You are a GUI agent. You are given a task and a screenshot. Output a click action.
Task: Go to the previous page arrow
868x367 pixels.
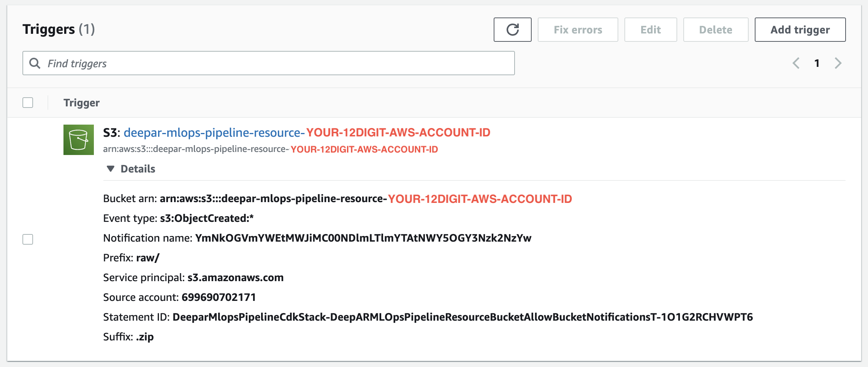pos(796,63)
